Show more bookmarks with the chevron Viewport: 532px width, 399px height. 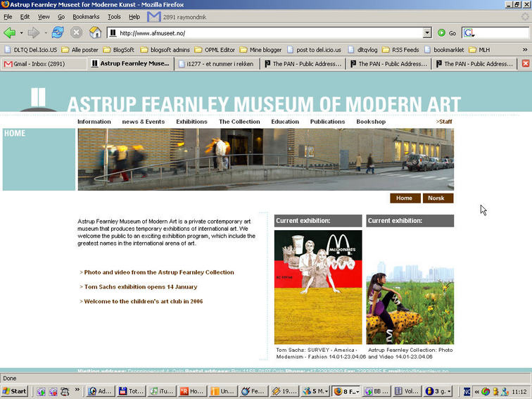pyautogui.click(x=525, y=49)
